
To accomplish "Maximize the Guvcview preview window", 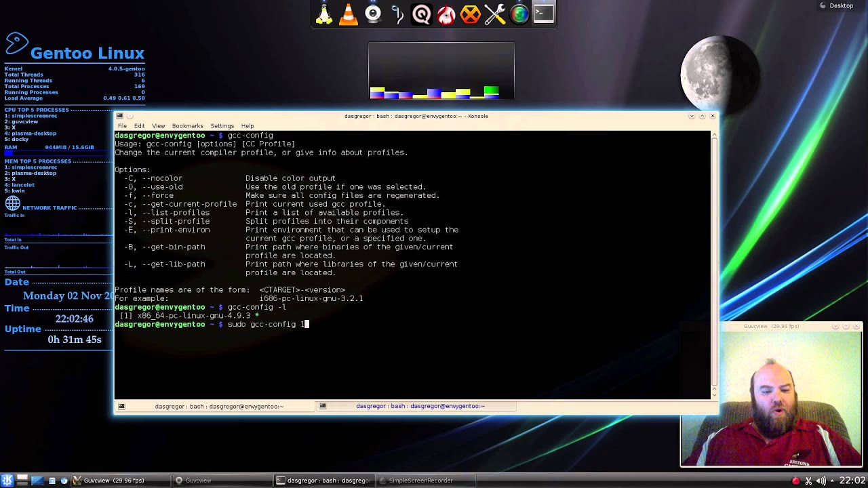I will (846, 326).
